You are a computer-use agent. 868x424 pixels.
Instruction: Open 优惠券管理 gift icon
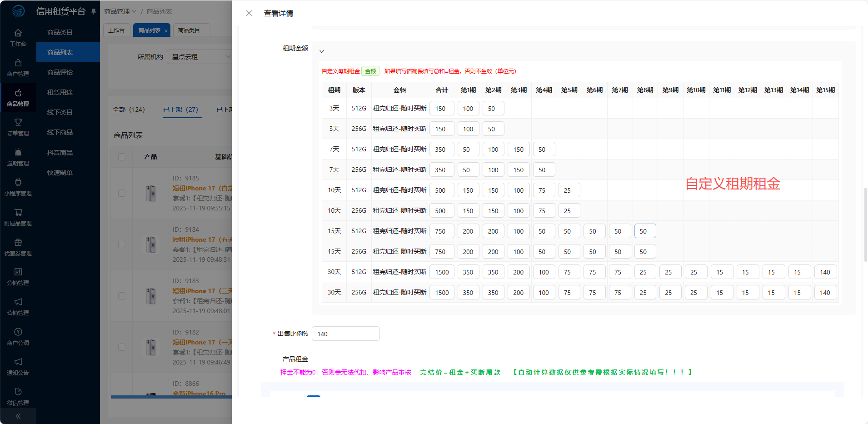point(18,243)
